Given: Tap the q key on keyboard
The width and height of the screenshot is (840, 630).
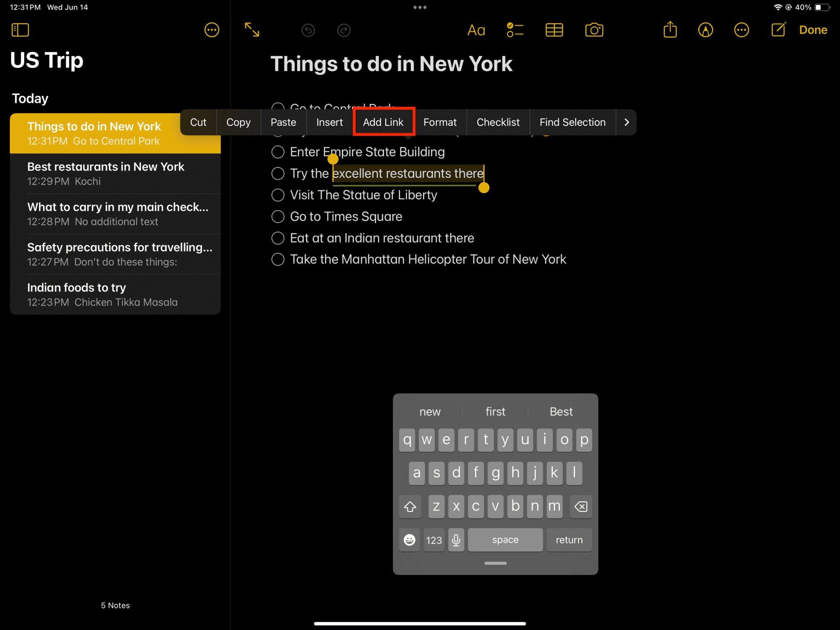Looking at the screenshot, I should (407, 440).
